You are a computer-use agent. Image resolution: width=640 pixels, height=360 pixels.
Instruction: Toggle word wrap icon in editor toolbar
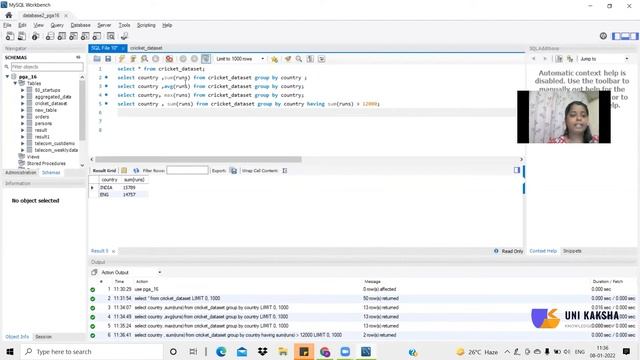coord(322,59)
